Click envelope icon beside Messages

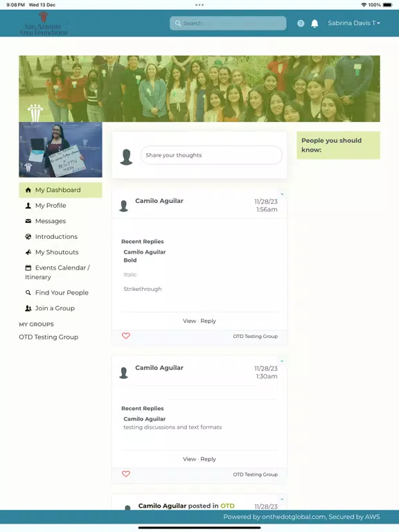pyautogui.click(x=28, y=221)
